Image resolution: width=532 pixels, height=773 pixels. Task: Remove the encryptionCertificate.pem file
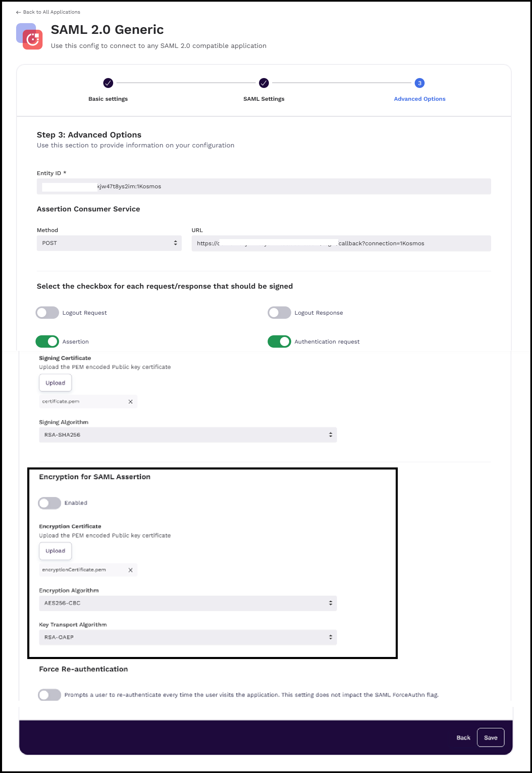click(x=131, y=570)
